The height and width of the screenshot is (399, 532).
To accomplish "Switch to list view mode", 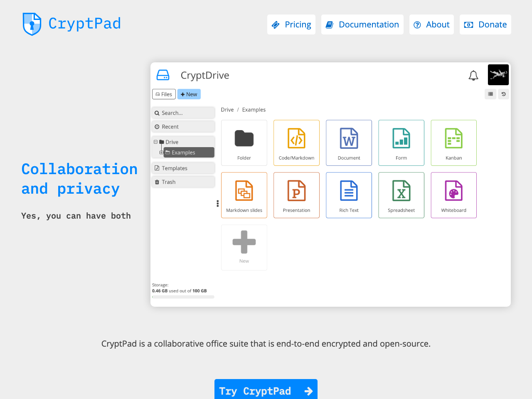I will 490,94.
